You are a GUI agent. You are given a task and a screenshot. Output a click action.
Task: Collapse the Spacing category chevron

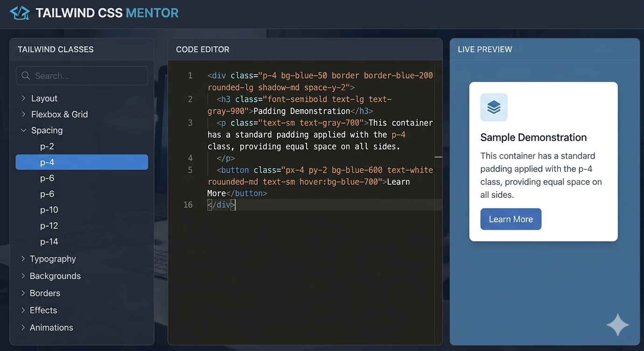(x=23, y=130)
